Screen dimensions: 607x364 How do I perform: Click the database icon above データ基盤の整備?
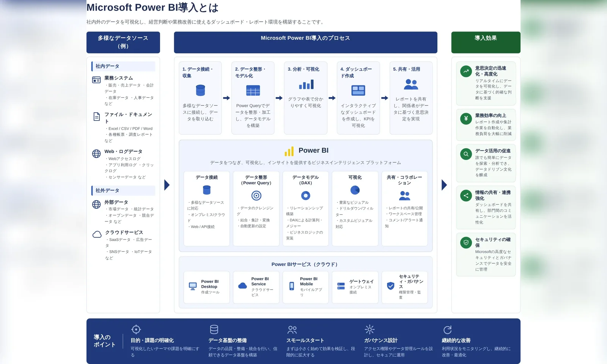coord(214,329)
